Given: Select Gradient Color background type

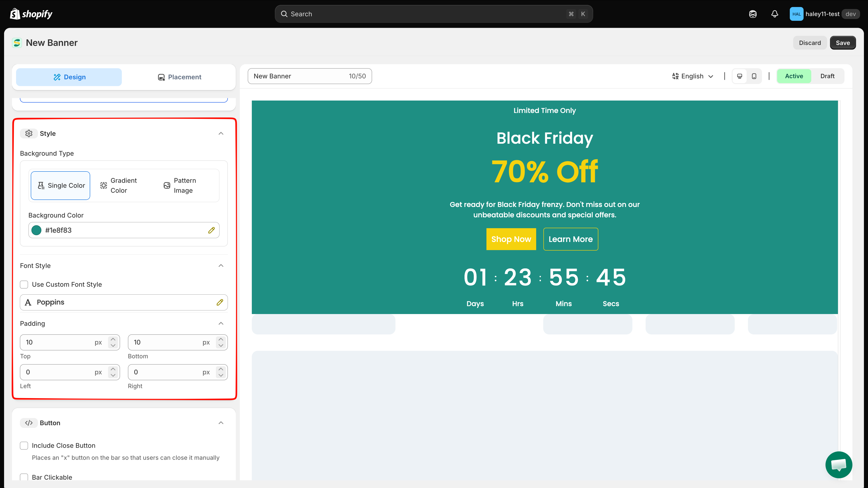Looking at the screenshot, I should point(124,185).
